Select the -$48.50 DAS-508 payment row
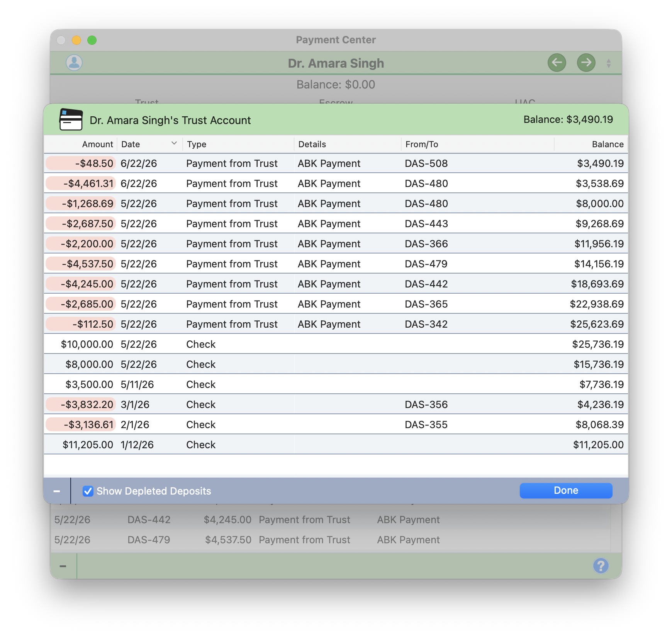The width and height of the screenshot is (672, 636). pyautogui.click(x=336, y=163)
